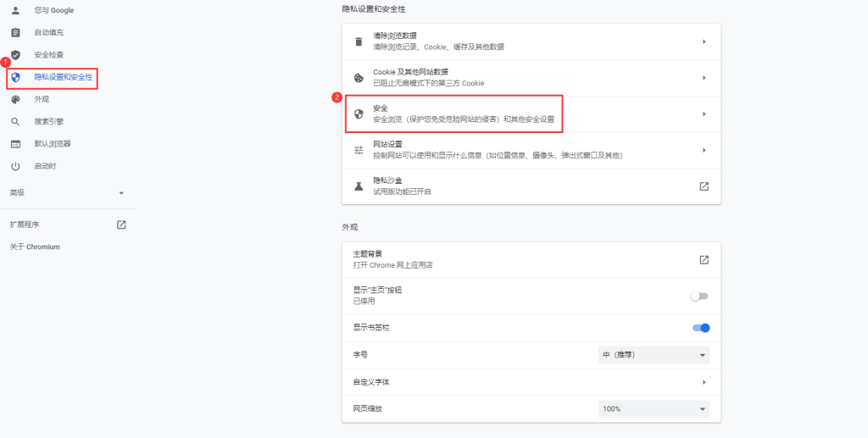868x438 pixels.
Task: Expand the 自定义字体 row arrow
Action: pyautogui.click(x=704, y=382)
